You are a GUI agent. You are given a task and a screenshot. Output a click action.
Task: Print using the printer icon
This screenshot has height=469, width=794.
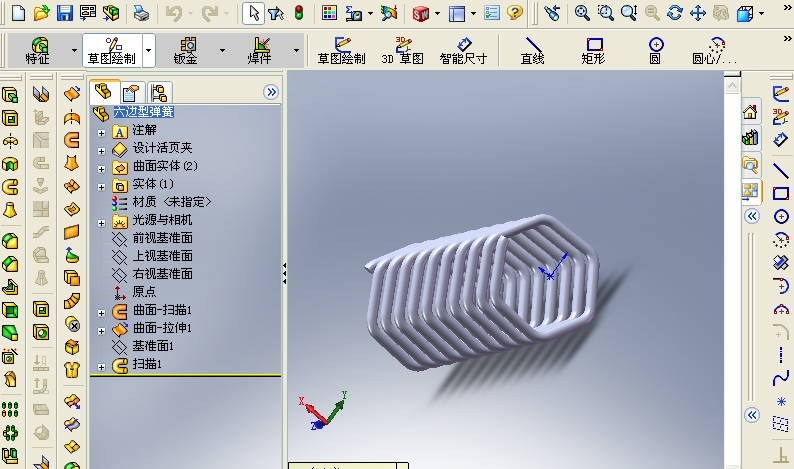point(141,13)
